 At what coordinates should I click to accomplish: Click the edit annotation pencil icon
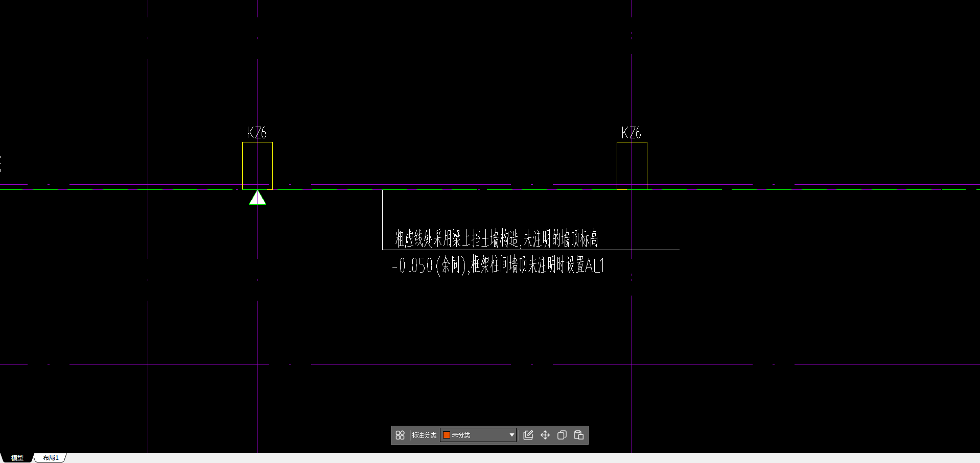point(528,435)
